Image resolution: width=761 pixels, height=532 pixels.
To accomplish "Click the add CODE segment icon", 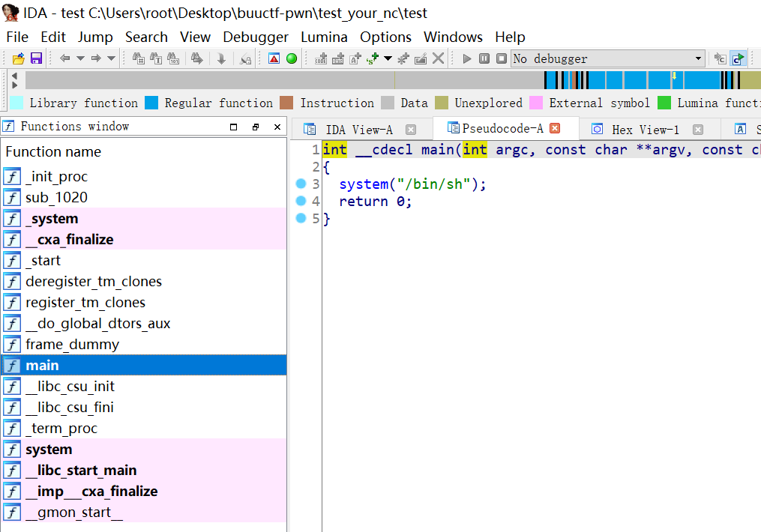I will [x=321, y=58].
